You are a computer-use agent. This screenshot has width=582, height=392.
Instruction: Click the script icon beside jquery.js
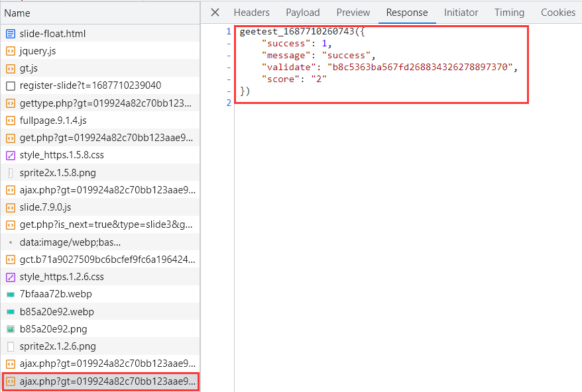[x=11, y=51]
